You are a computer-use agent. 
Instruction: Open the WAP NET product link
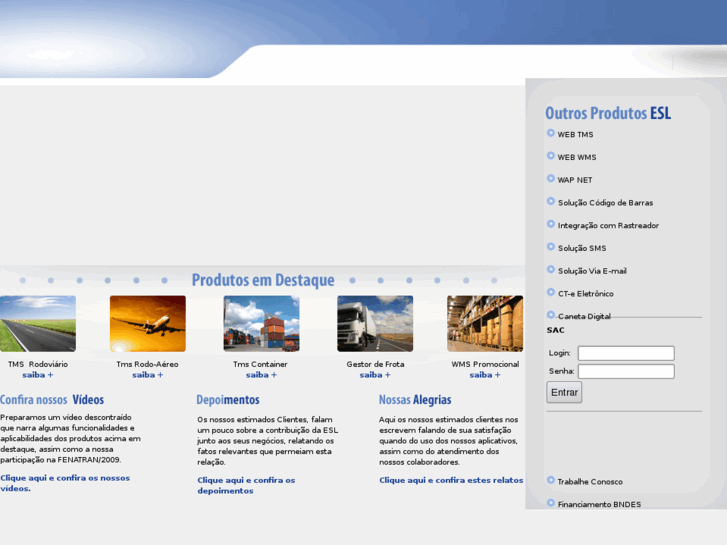tap(575, 180)
